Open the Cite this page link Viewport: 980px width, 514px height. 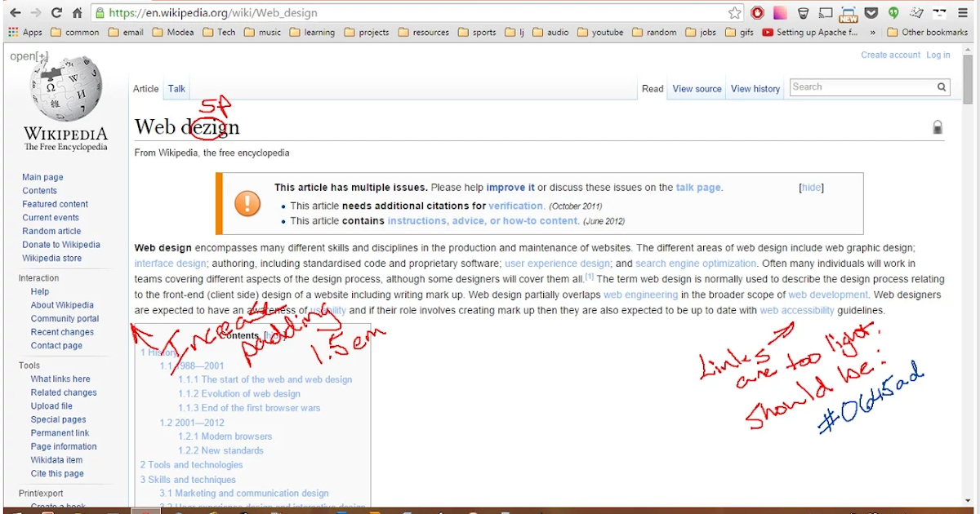pyautogui.click(x=57, y=473)
